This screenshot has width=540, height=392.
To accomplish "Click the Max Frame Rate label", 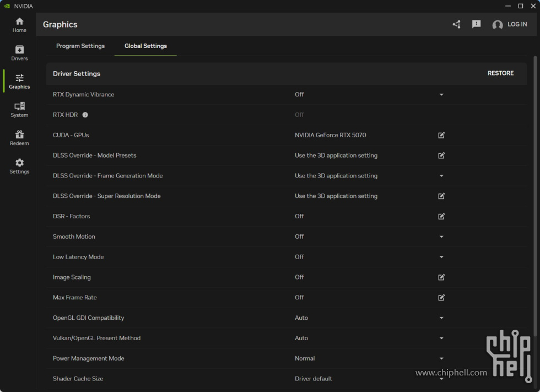I will coord(75,298).
